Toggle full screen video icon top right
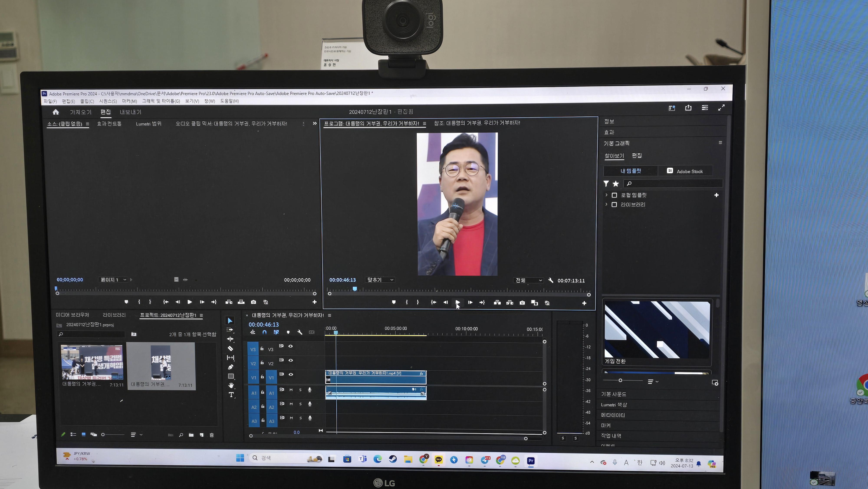This screenshot has height=489, width=868. [721, 107]
